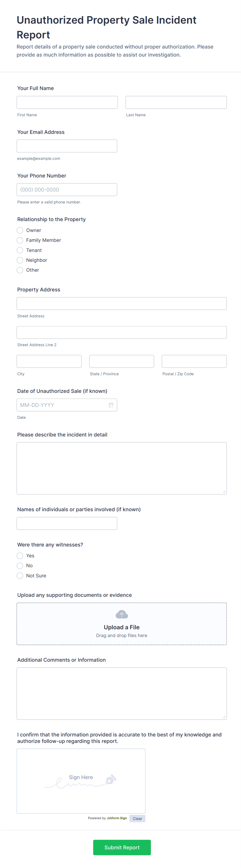Viewport: 241px width, 868px height.
Task: Pick the Neighbor radio option
Action: coord(20,260)
